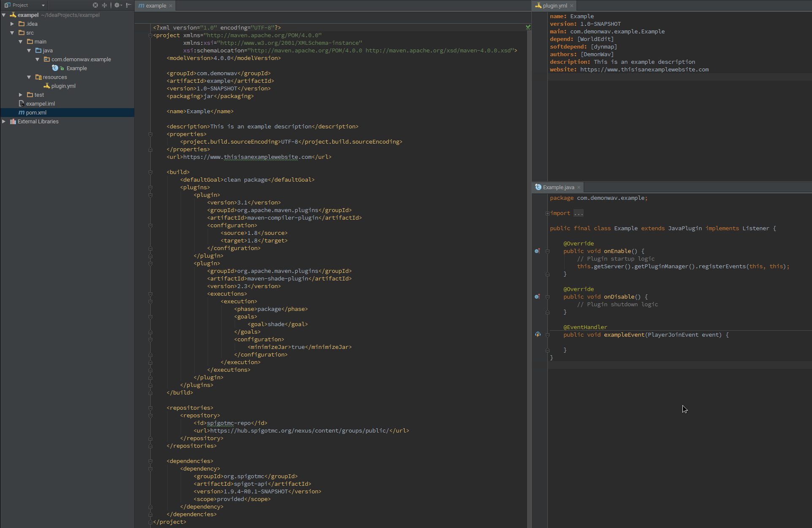This screenshot has height=528, width=812.
Task: Expand External Libraries node
Action: pos(4,122)
